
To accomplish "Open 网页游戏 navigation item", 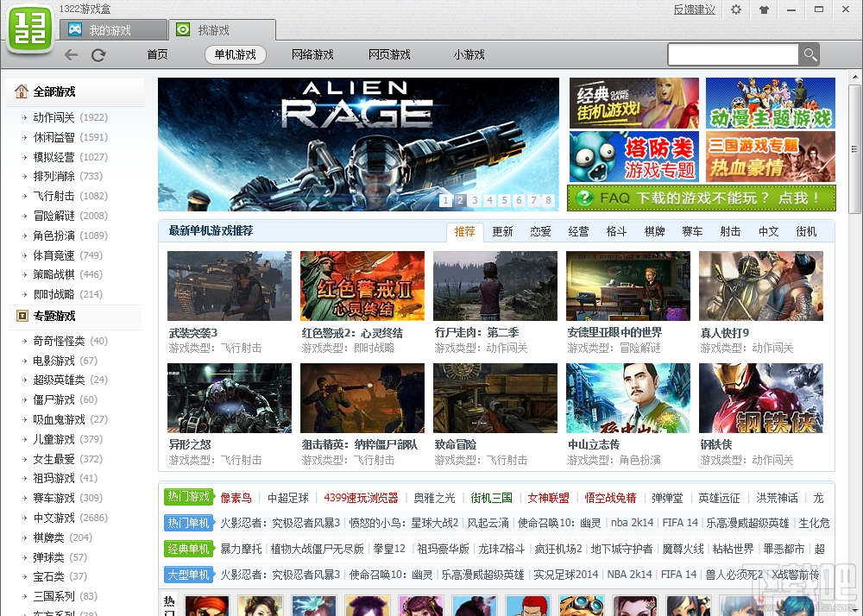I will 390,54.
